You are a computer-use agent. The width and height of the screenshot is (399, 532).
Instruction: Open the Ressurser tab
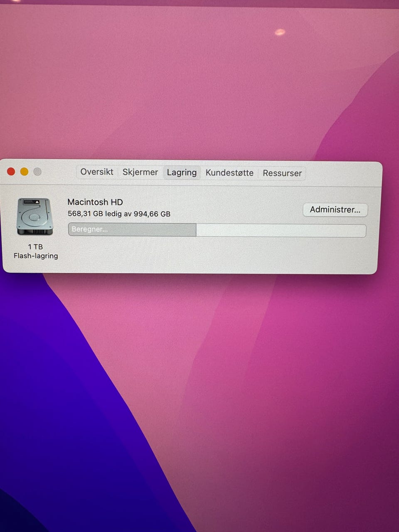[282, 173]
